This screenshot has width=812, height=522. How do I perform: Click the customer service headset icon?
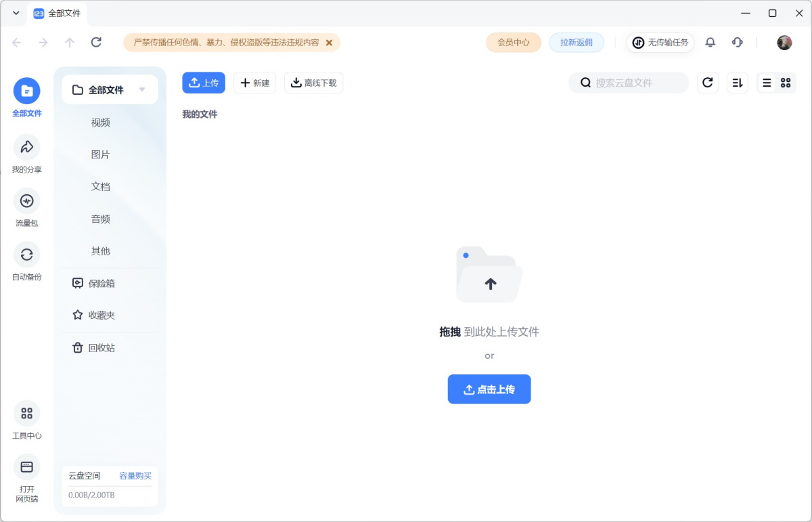pyautogui.click(x=738, y=43)
